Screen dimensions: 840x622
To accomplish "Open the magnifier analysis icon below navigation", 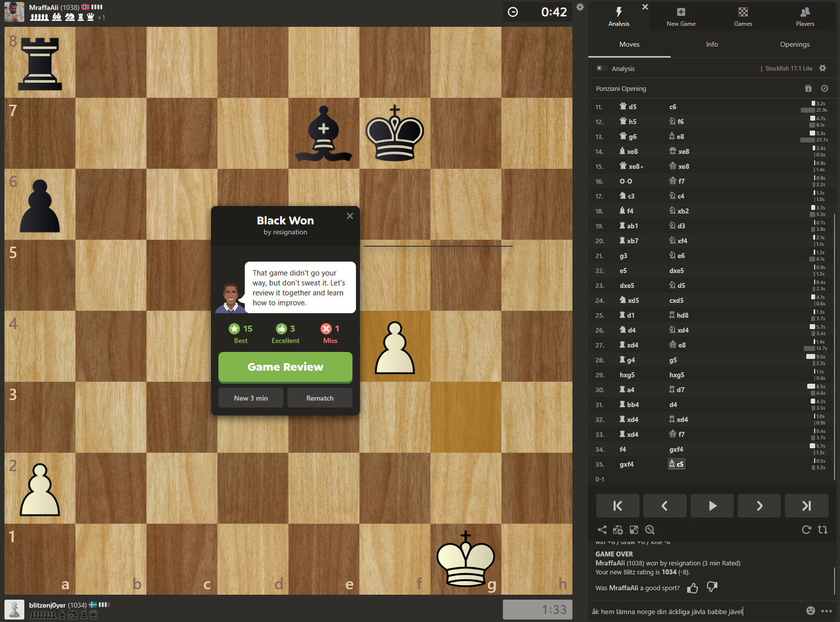I will point(650,530).
